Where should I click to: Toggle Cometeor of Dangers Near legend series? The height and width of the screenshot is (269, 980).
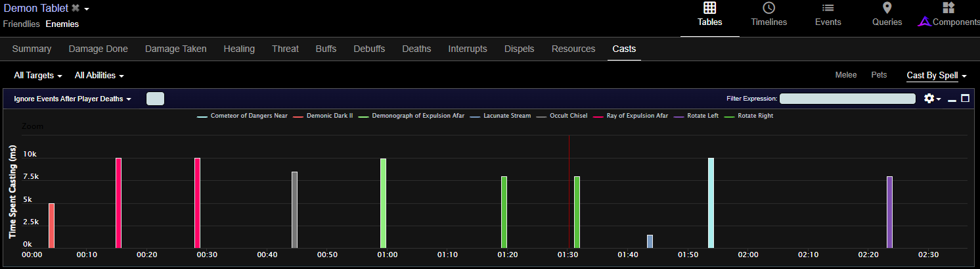(x=242, y=116)
